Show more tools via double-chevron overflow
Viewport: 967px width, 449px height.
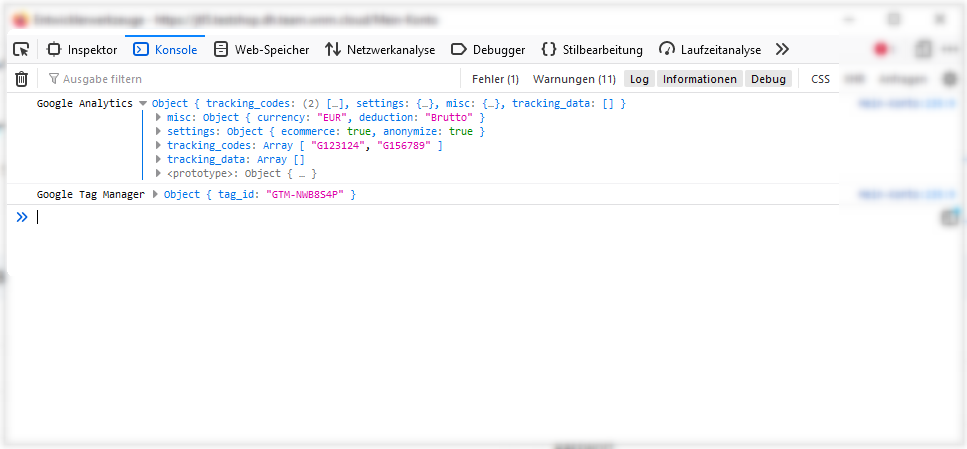coord(782,49)
